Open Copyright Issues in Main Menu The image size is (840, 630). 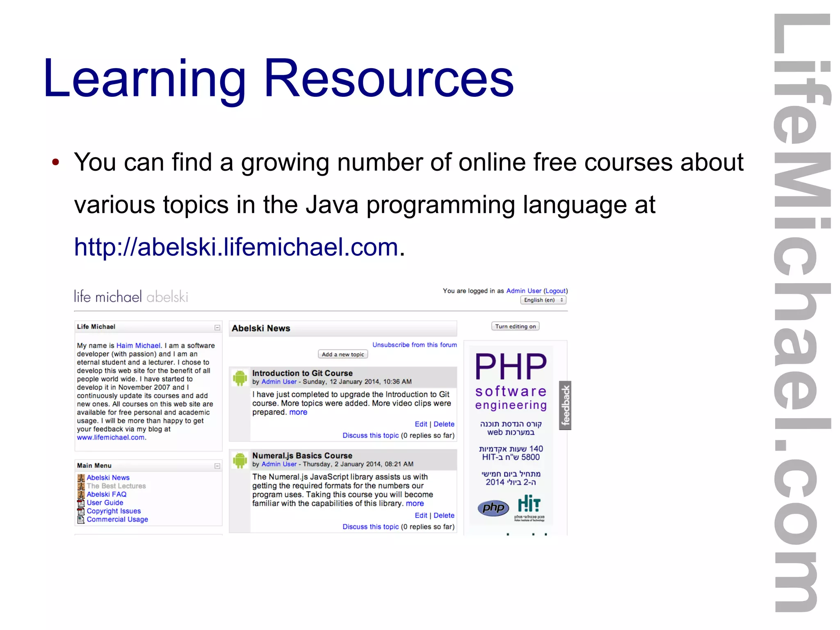(x=114, y=511)
